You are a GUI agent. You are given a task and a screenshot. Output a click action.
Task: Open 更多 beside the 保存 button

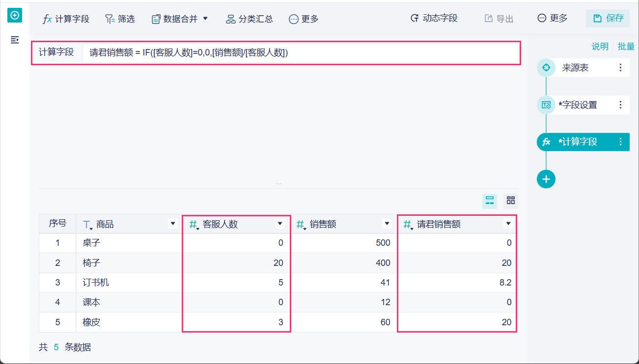point(553,19)
